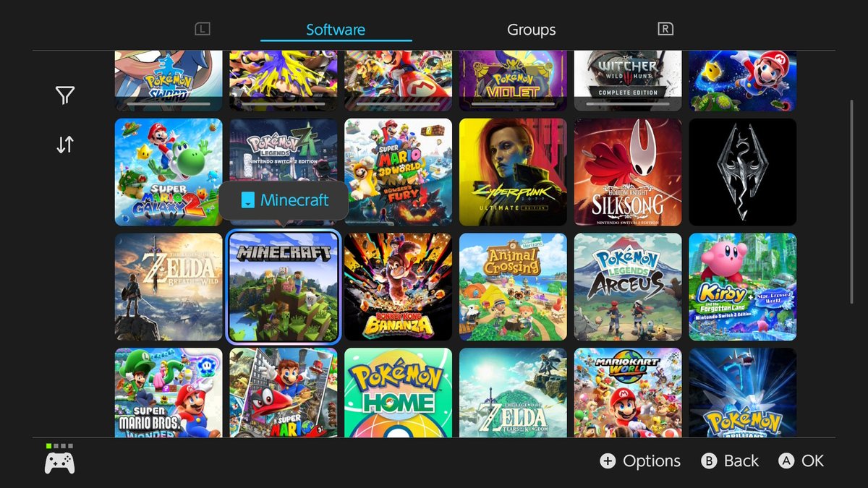Open the Skyrim dragon logo tile
This screenshot has width=868, height=488.
tap(743, 172)
